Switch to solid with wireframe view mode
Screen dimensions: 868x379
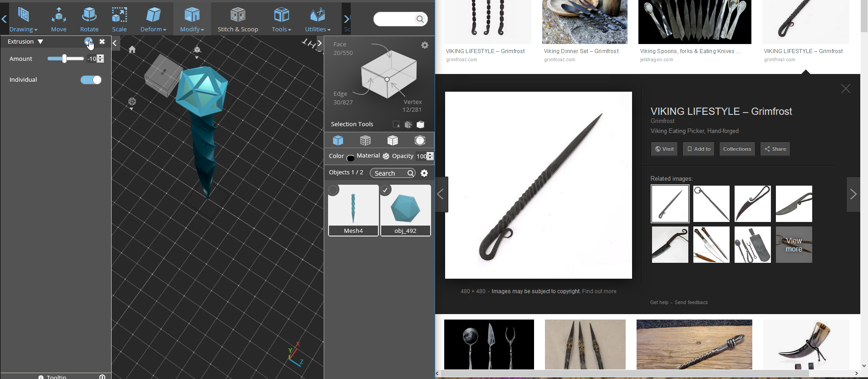tap(392, 140)
